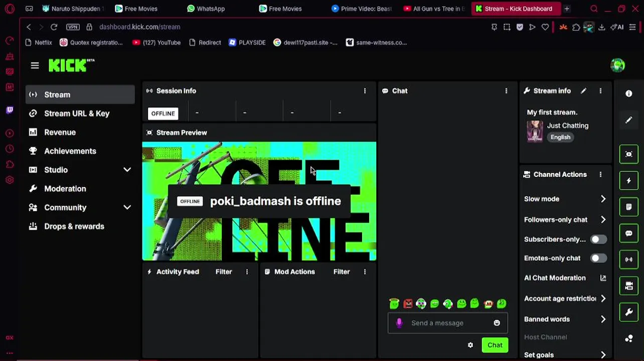Toggle Channel Actions widget in right sidebar

(629, 286)
